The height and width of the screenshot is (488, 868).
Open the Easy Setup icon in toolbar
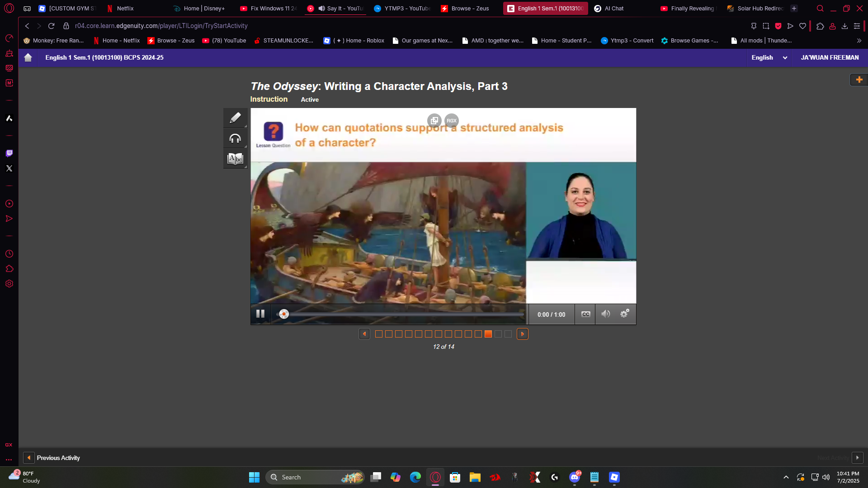tap(857, 26)
